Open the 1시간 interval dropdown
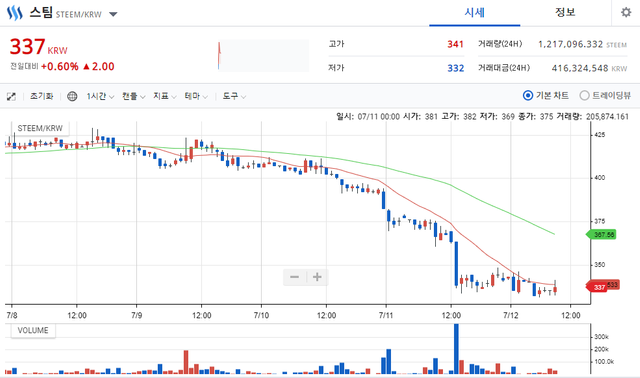This screenshot has height=378, width=640. click(100, 96)
